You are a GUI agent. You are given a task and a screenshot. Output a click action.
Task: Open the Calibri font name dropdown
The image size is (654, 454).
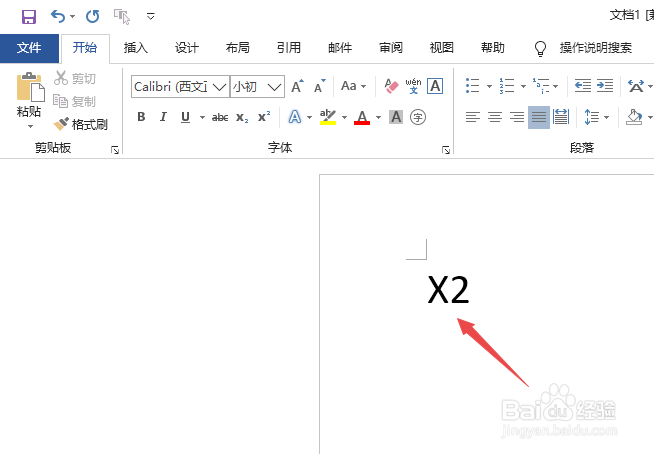pos(219,87)
